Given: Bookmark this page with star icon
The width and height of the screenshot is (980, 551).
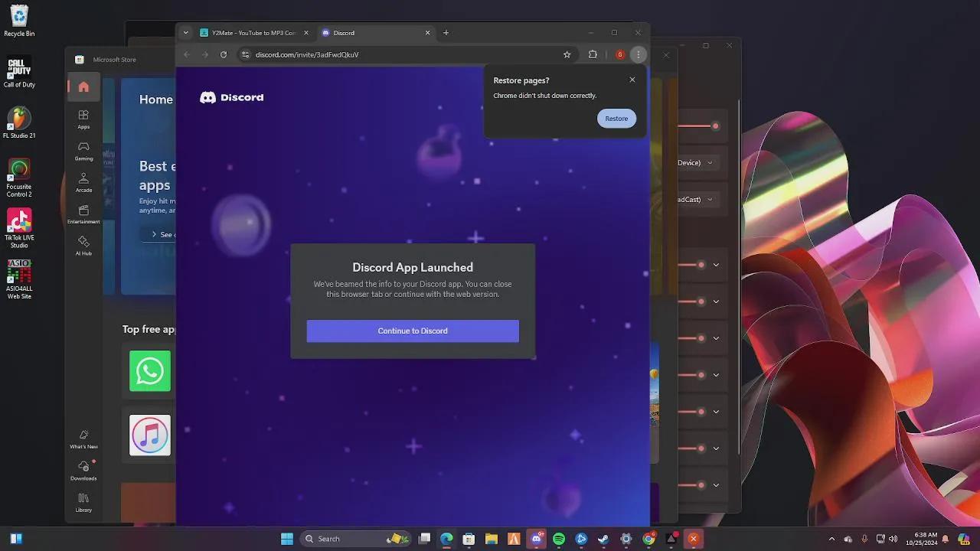Looking at the screenshot, I should (x=567, y=54).
